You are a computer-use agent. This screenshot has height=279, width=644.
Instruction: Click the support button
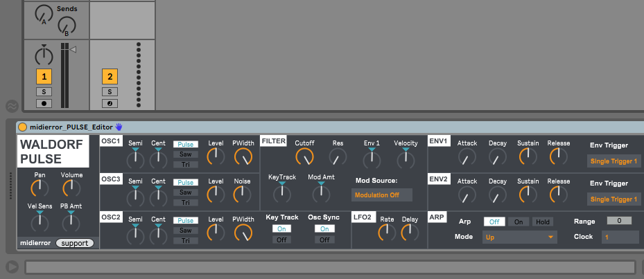pos(75,243)
